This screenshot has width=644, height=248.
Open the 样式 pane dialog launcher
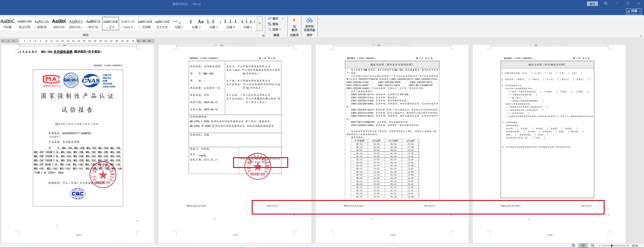click(263, 36)
